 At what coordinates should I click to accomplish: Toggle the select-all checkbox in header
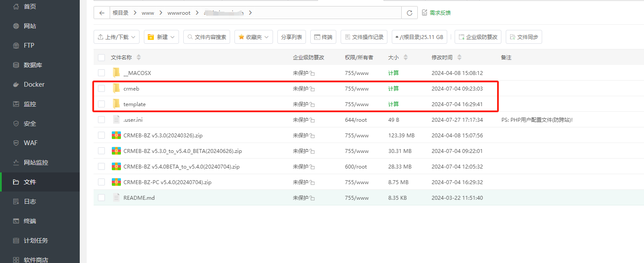tap(101, 58)
